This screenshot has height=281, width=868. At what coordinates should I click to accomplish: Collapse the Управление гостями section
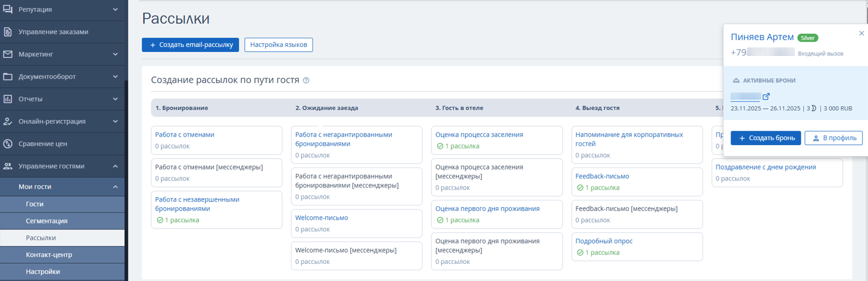pos(115,166)
